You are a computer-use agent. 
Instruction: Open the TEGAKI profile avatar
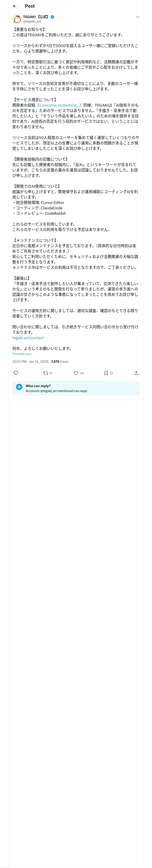click(17, 19)
